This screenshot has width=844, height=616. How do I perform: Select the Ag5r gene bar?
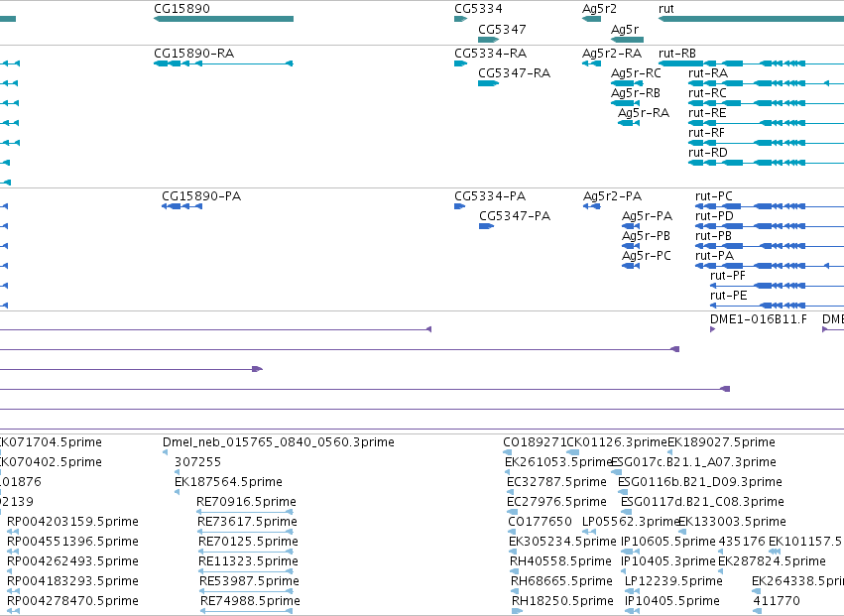click(627, 40)
